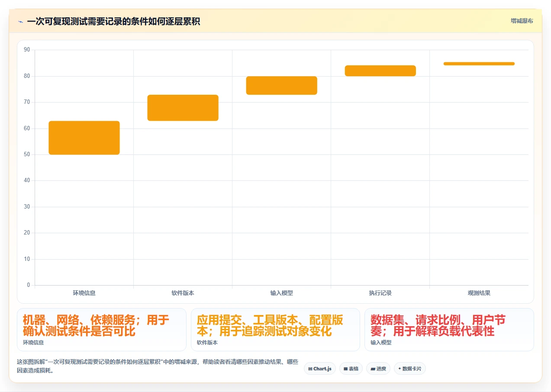Image resolution: width=551 pixels, height=392 pixels.
Task: Open the card starting 应用提交、工具版本
Action: [x=275, y=330]
